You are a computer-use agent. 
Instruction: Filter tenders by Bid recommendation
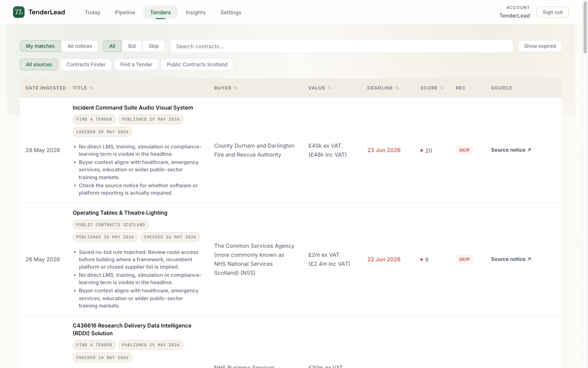[x=132, y=46]
